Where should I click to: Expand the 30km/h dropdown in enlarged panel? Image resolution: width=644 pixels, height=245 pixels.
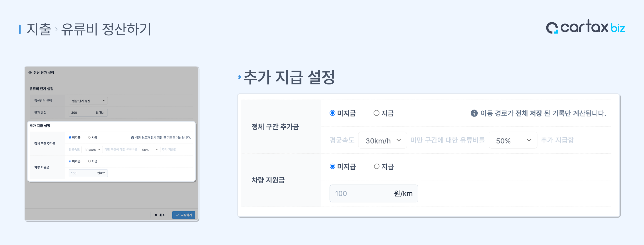coord(382,140)
